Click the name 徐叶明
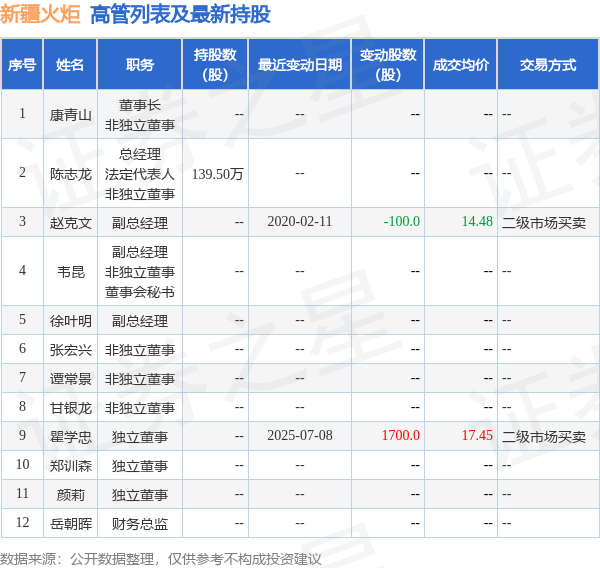This screenshot has width=600, height=568. click(70, 320)
